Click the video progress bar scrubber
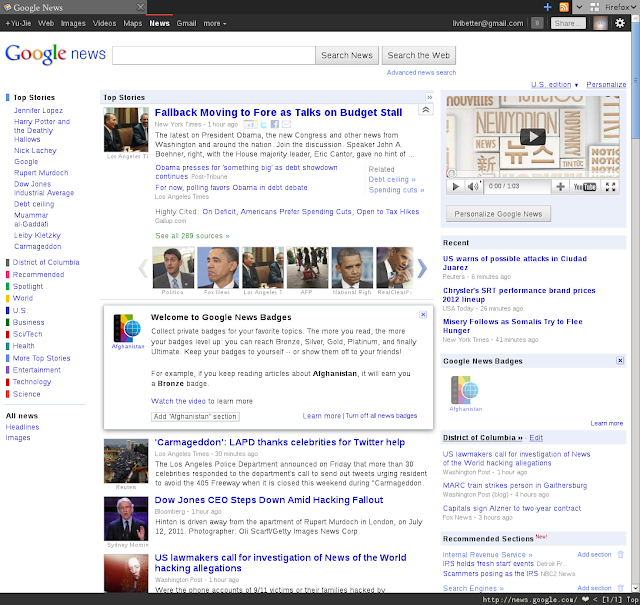The height and width of the screenshot is (605, 640). click(x=451, y=173)
